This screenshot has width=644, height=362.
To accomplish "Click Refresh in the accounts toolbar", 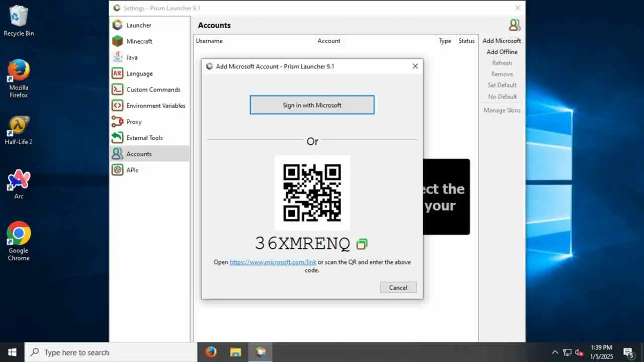I will click(x=502, y=63).
